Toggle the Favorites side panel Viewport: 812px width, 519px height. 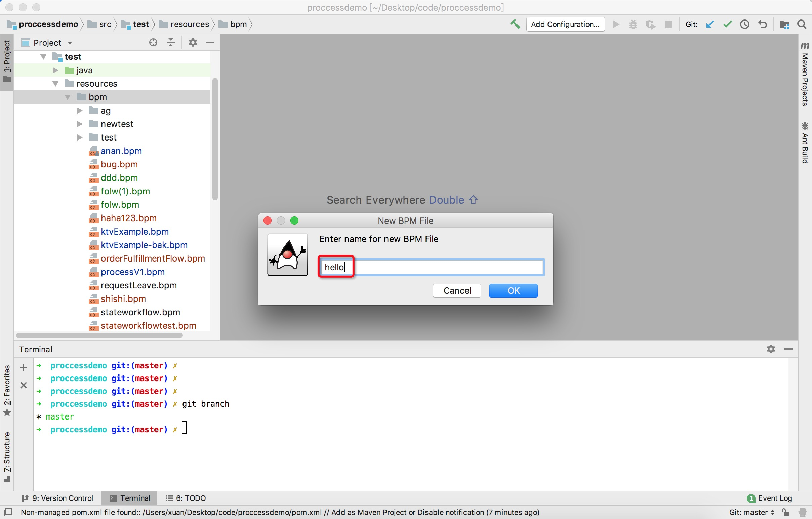click(7, 391)
